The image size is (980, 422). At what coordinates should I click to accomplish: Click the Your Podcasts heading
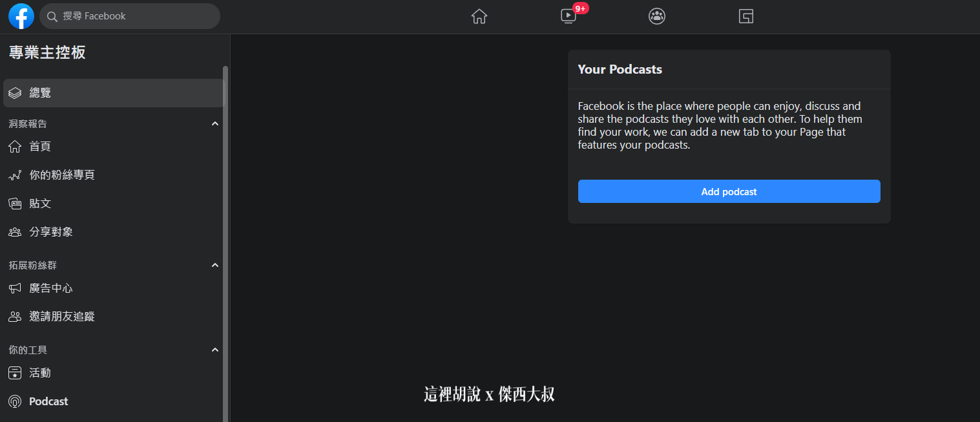pyautogui.click(x=620, y=69)
